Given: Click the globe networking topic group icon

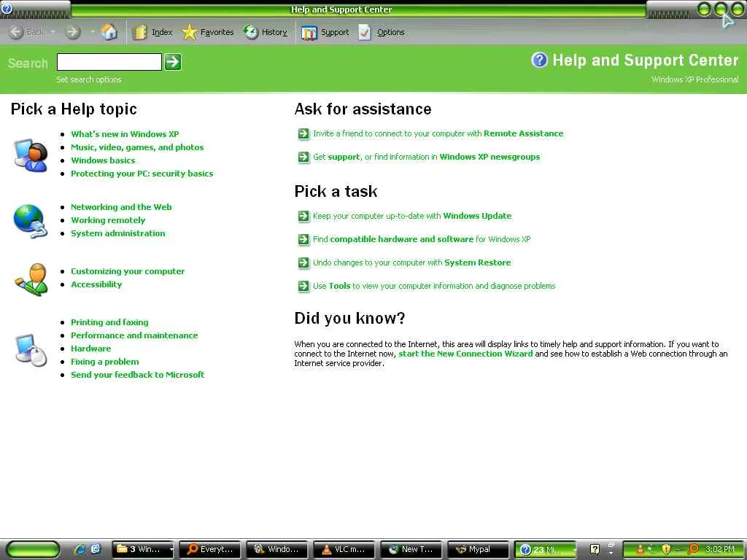Looking at the screenshot, I should [x=31, y=221].
